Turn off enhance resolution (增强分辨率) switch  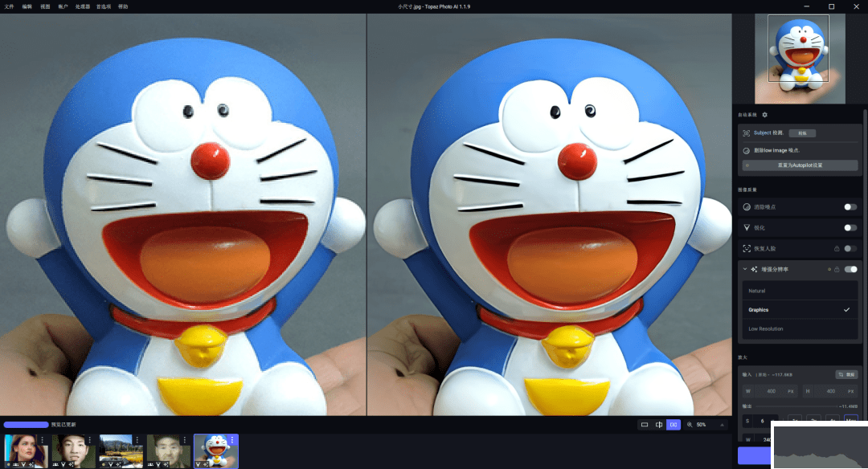[x=850, y=269]
